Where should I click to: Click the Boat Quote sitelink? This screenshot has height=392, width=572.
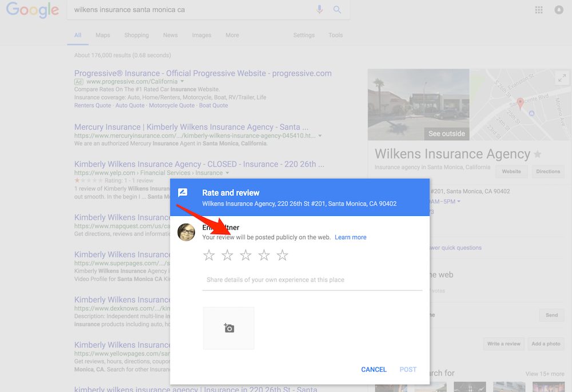coord(213,105)
